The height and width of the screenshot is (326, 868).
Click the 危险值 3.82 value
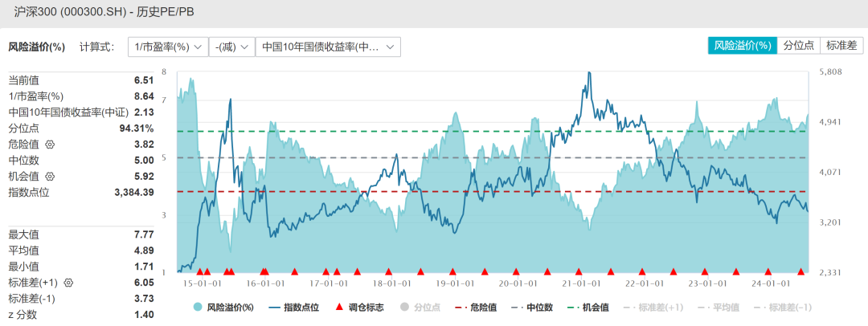[143, 145]
